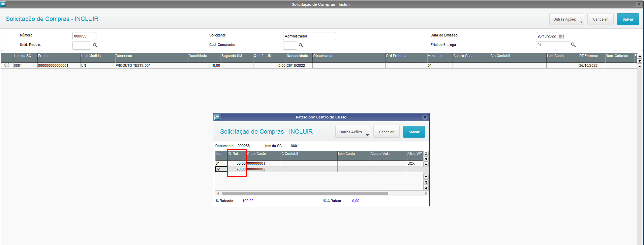Page up in the Rateio grid
644x245 pixels.
point(426,159)
